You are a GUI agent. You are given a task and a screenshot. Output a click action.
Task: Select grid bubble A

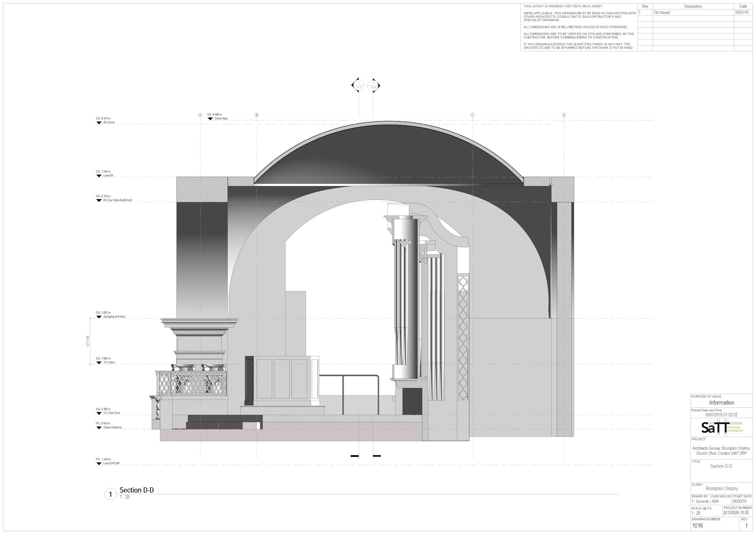click(200, 115)
